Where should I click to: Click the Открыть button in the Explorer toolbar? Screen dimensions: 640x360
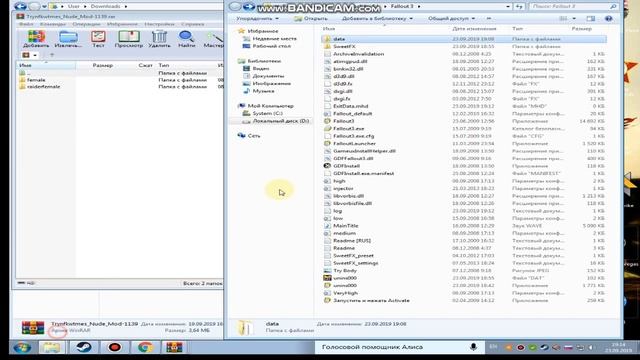(311, 18)
